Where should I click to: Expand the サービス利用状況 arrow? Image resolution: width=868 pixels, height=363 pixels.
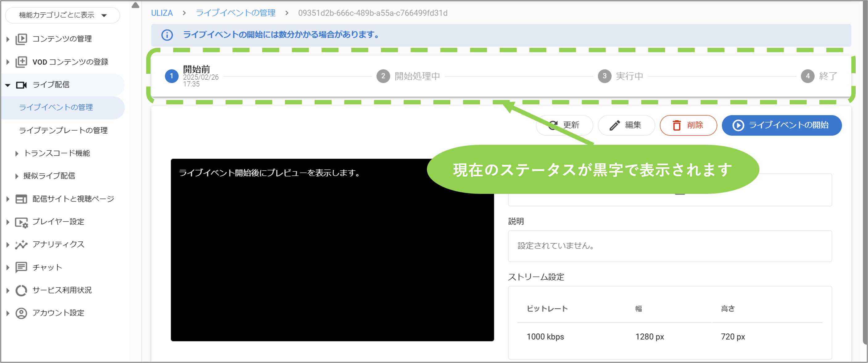(8, 290)
